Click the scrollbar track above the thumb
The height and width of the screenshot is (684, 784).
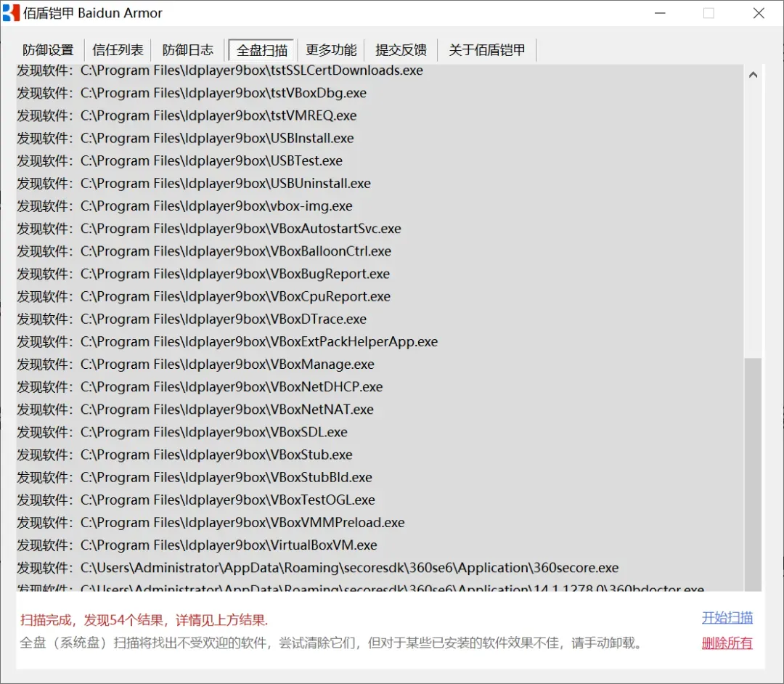coord(753,221)
